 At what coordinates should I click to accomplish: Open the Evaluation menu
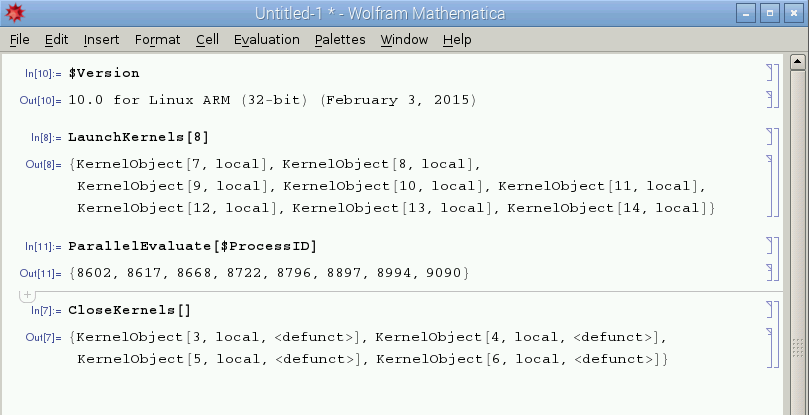(x=267, y=40)
